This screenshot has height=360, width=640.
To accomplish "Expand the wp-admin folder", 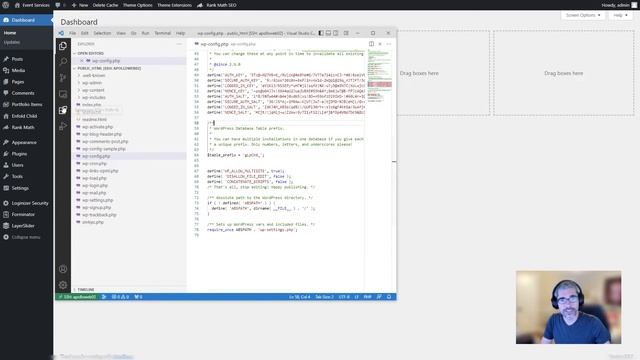I will tap(92, 83).
